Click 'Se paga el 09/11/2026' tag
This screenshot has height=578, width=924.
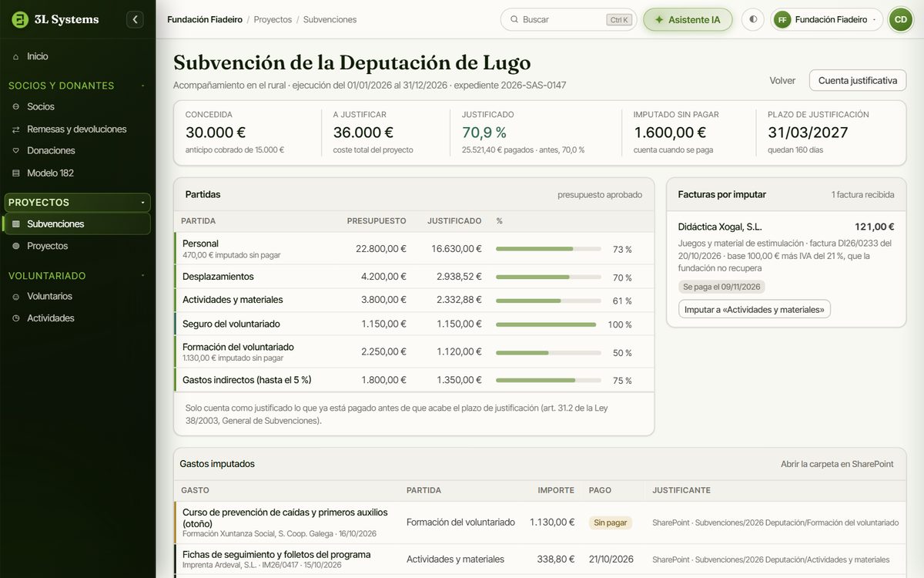pyautogui.click(x=721, y=287)
